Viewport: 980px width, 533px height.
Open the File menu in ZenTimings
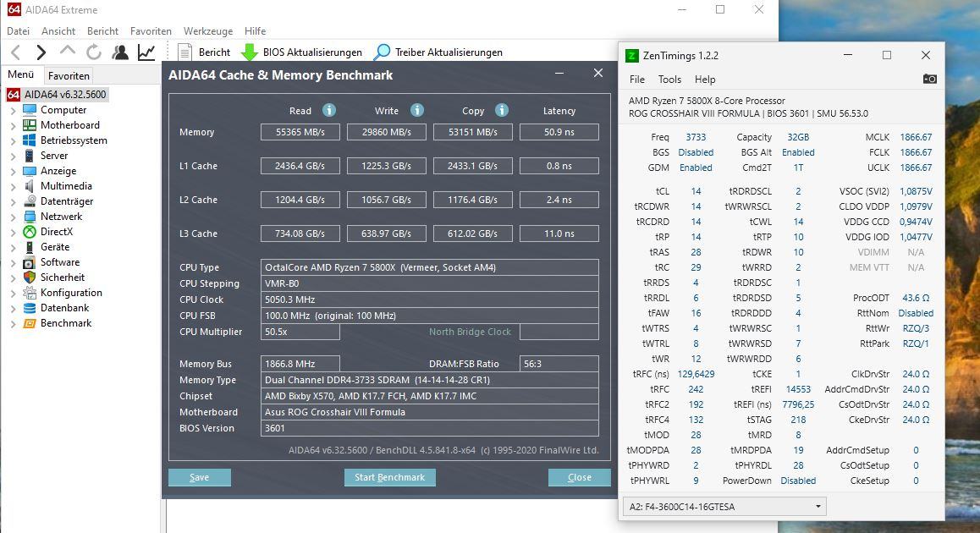tap(637, 80)
